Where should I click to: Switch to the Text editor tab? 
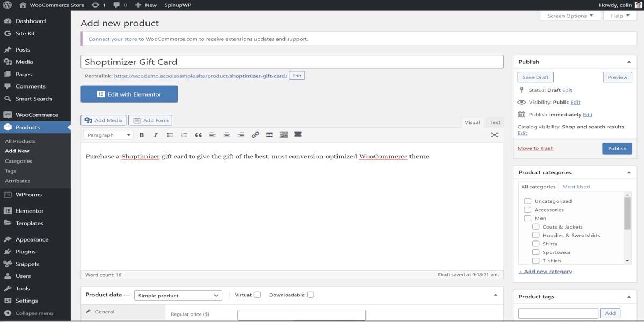coord(495,122)
